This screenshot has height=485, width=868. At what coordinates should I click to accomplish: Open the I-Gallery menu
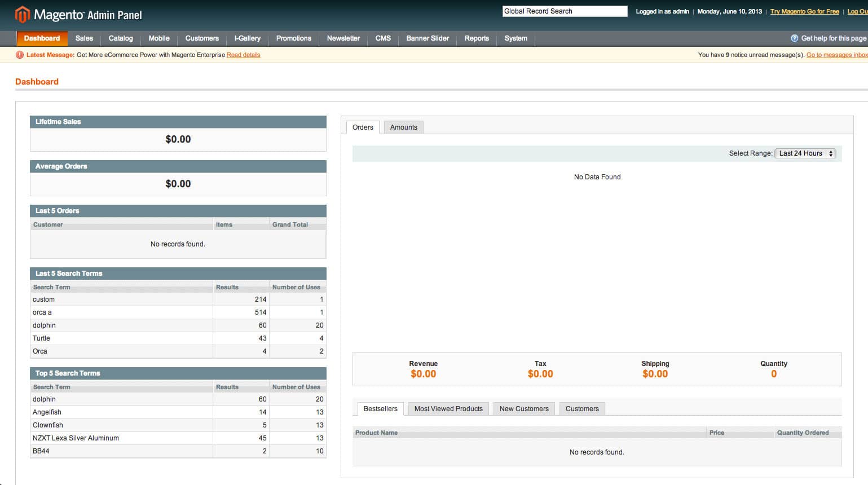248,38
